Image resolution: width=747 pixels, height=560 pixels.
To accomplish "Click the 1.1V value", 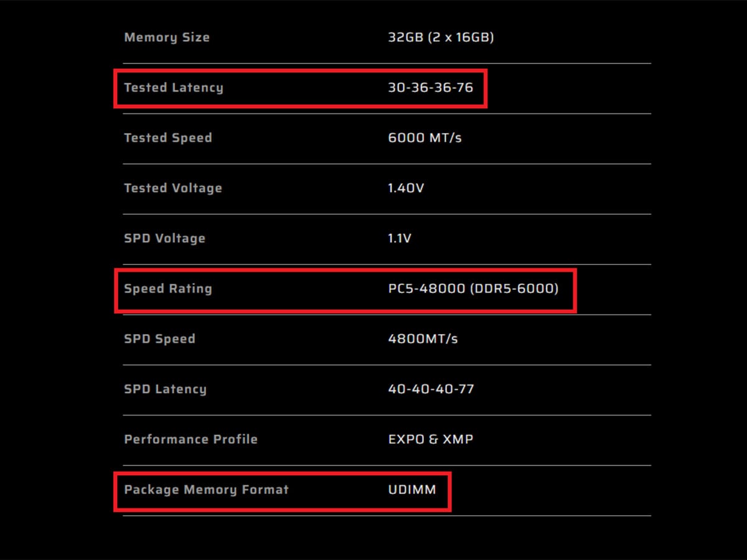I will click(400, 238).
